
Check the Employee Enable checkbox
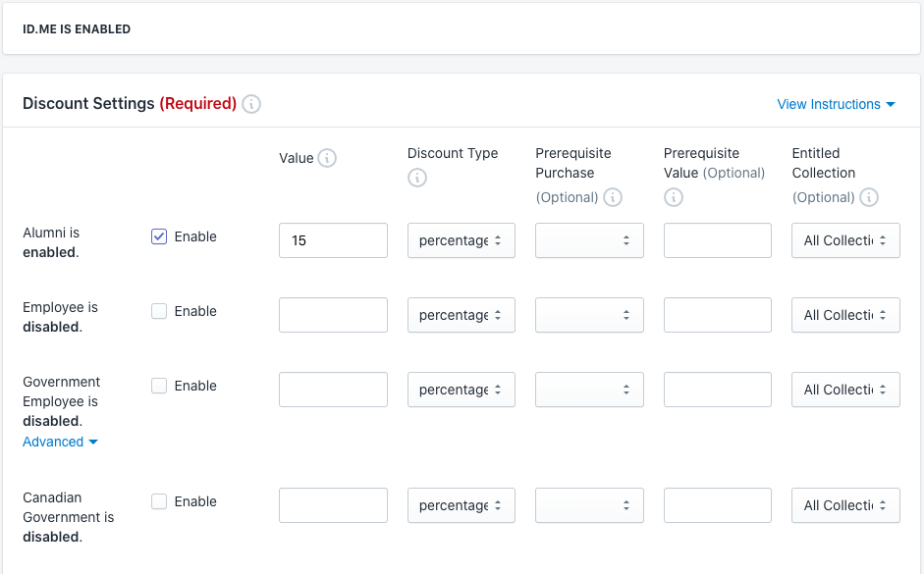[x=159, y=311]
